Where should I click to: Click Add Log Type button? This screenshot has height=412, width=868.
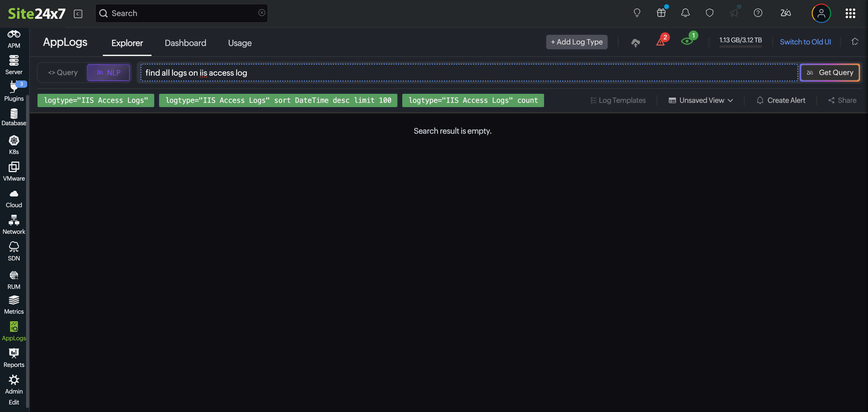(576, 42)
